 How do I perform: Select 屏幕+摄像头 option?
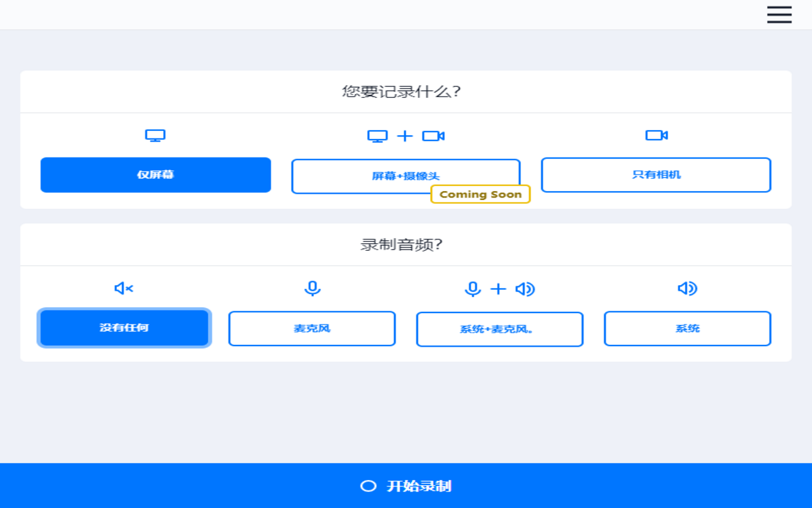tap(406, 176)
